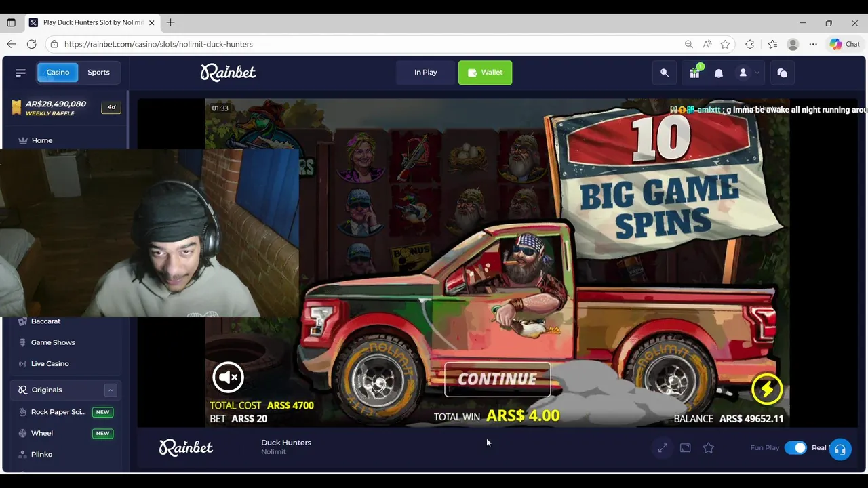
Task: Click the balance AR$ 49652.11 value
Action: pos(751,419)
